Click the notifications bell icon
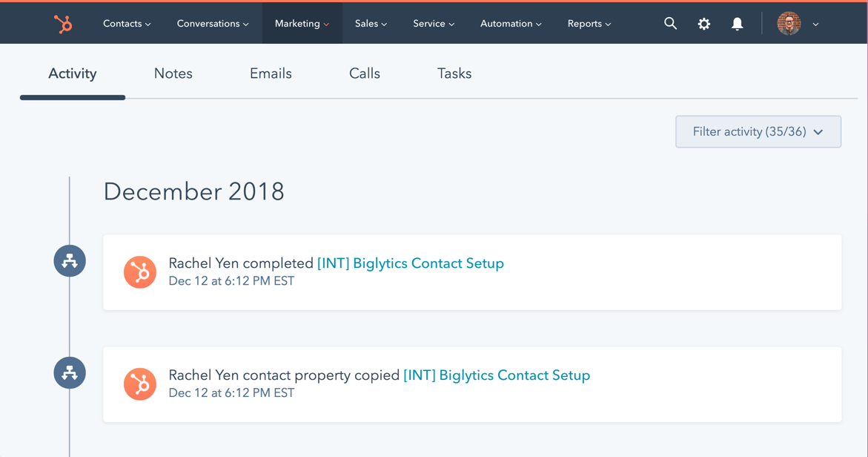This screenshot has width=868, height=457. [737, 24]
